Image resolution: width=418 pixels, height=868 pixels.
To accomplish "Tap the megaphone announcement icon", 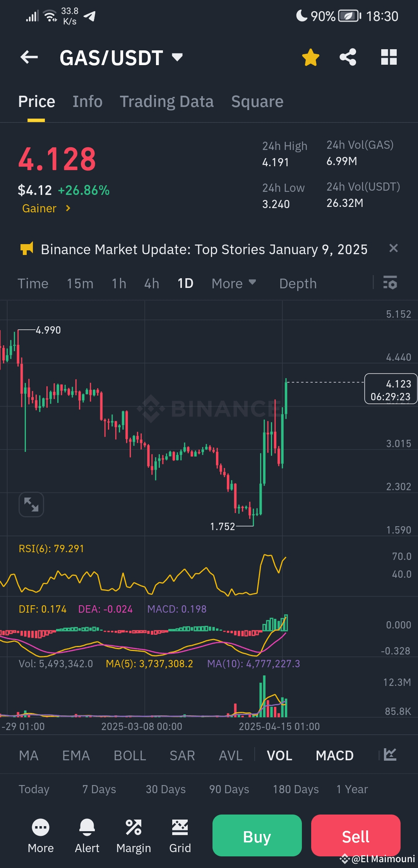I will [x=27, y=249].
